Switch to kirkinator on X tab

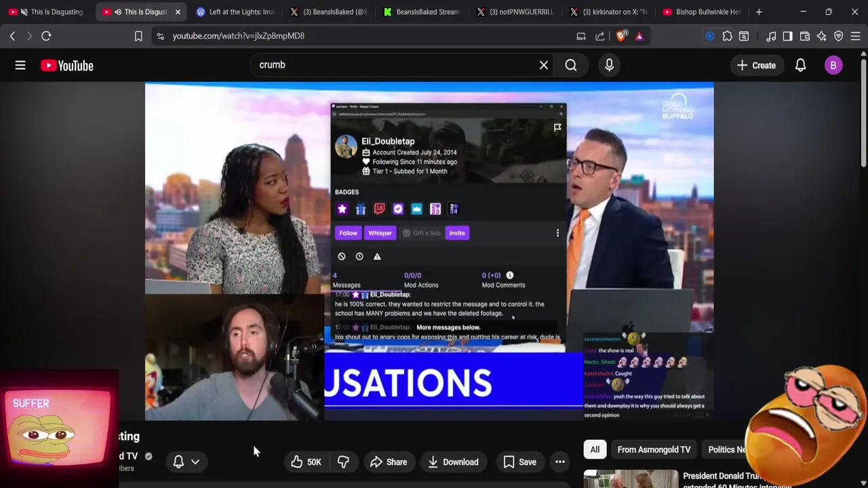coord(609,12)
